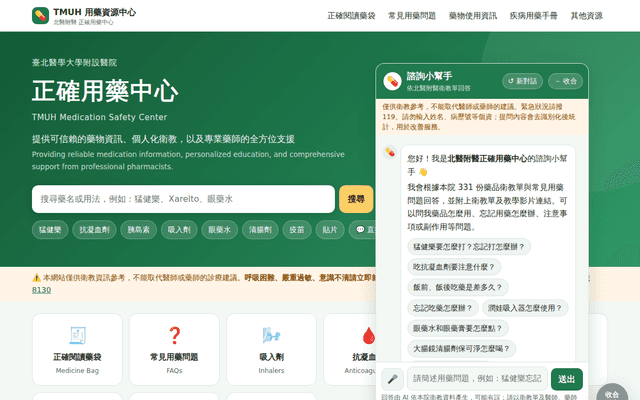Click the Inhalers card icon

pyautogui.click(x=271, y=336)
